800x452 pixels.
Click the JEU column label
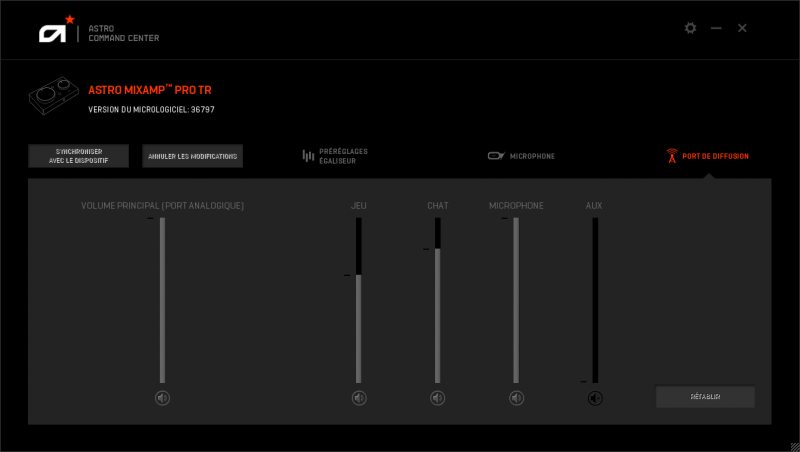359,206
